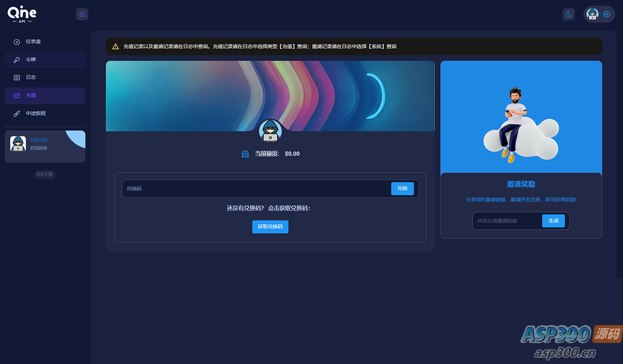Click the warning triangle in the notice banner
The image size is (623, 364).
tap(114, 46)
